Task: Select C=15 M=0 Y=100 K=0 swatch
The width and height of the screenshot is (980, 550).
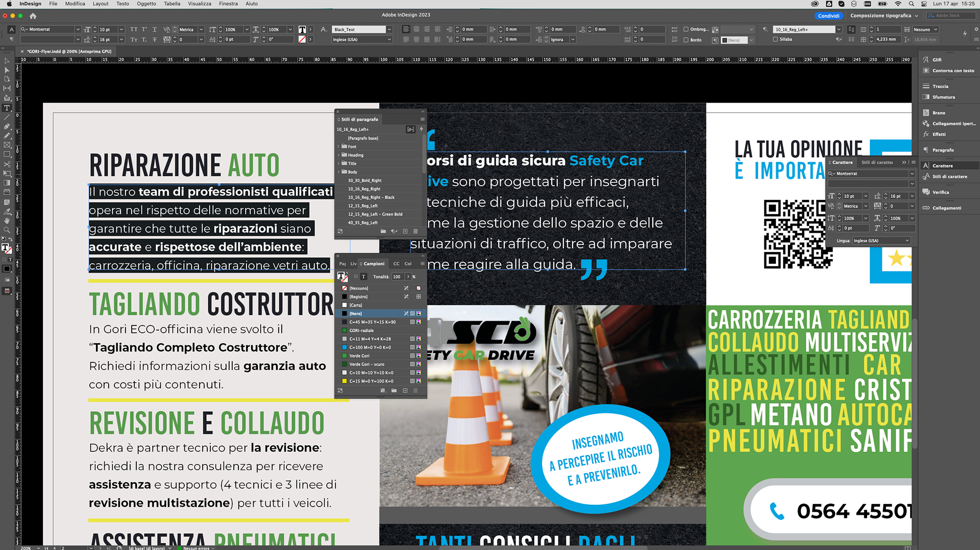Action: tap(381, 381)
